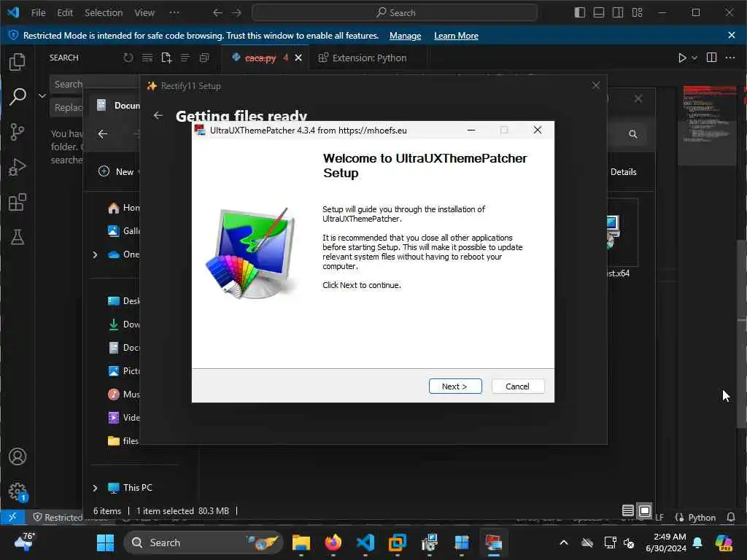Open Run and Debug view icon

(18, 167)
